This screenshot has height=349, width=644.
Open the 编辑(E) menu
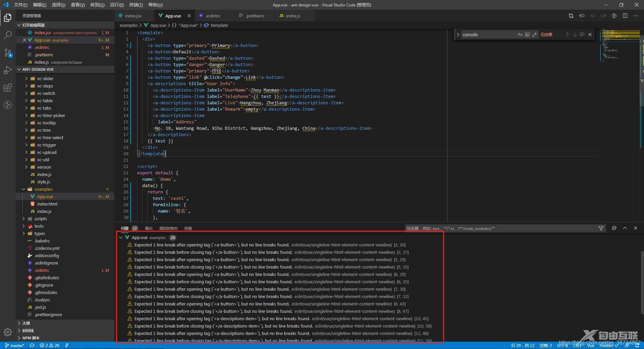point(40,5)
